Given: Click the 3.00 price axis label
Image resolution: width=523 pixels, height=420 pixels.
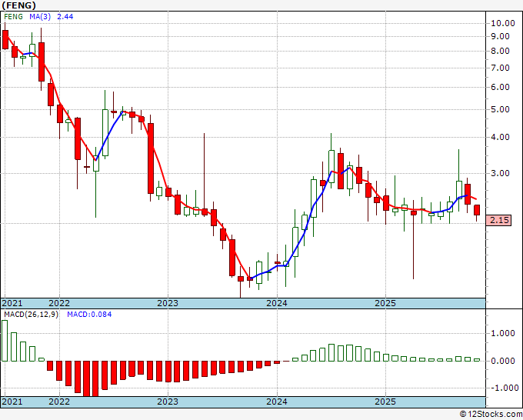Looking at the screenshot, I should 503,173.
